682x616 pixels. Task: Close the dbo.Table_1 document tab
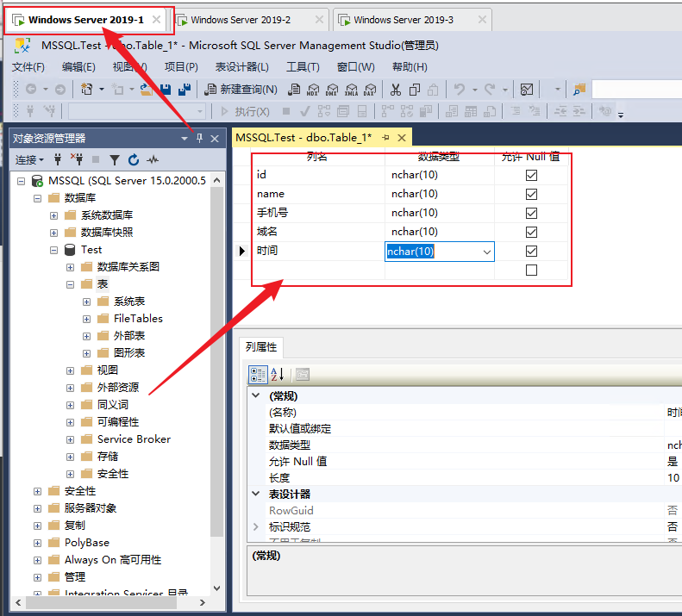(x=402, y=137)
